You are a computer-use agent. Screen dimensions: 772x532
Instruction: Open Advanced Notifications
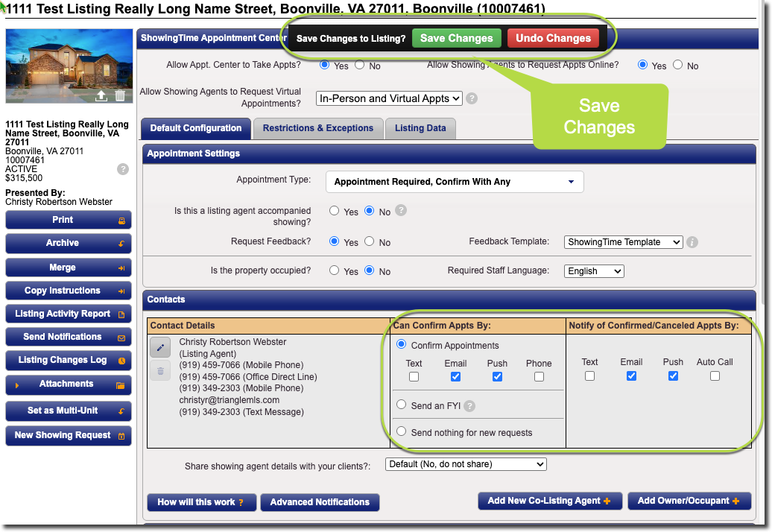tap(320, 502)
